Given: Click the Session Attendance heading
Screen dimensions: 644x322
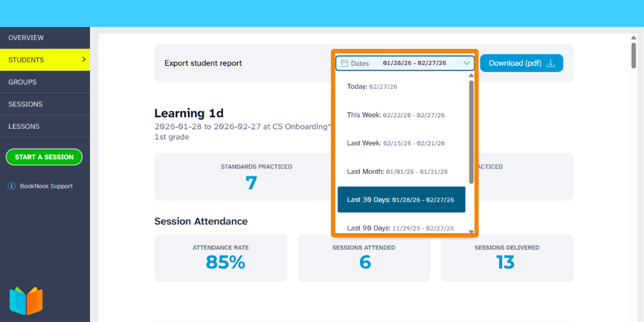Looking at the screenshot, I should (x=201, y=222).
